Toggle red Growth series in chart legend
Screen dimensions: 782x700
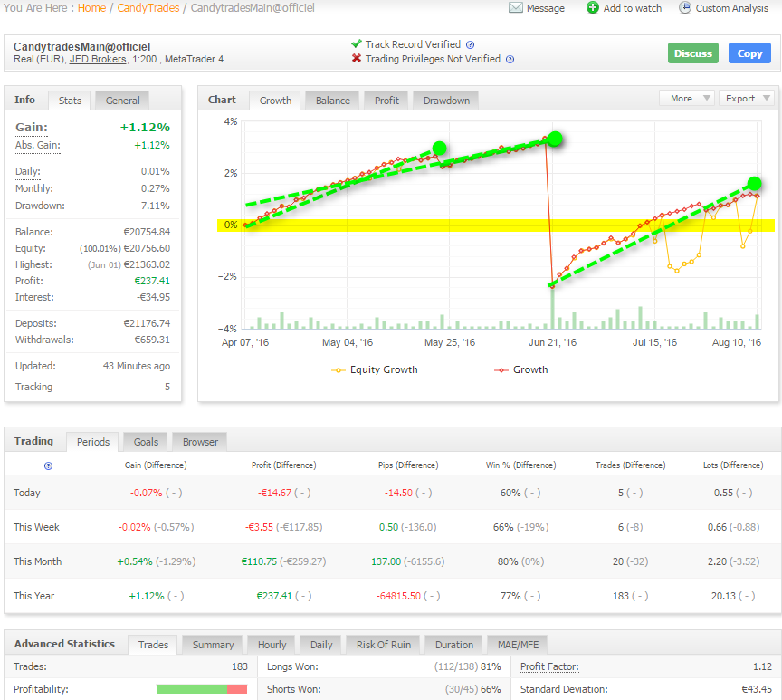tap(521, 369)
